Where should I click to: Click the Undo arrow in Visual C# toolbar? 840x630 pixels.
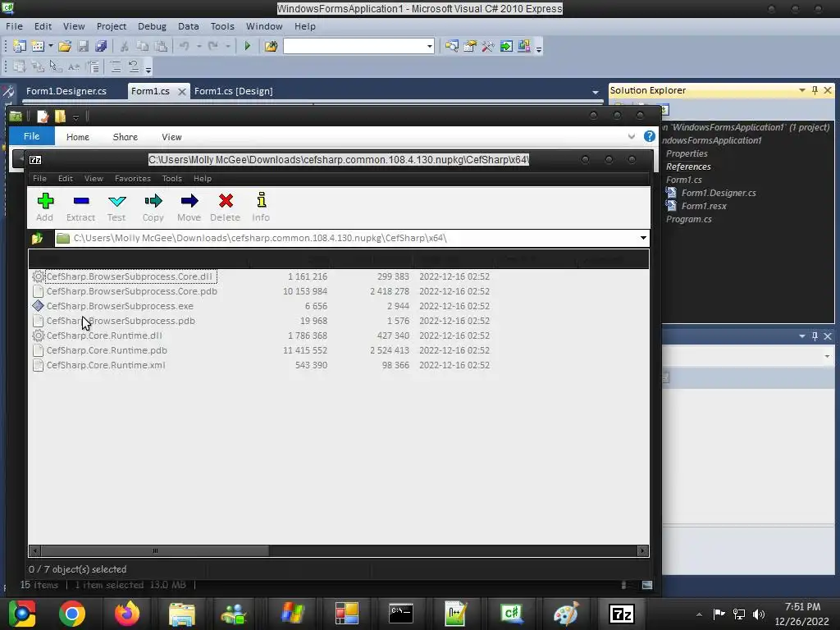coord(184,46)
